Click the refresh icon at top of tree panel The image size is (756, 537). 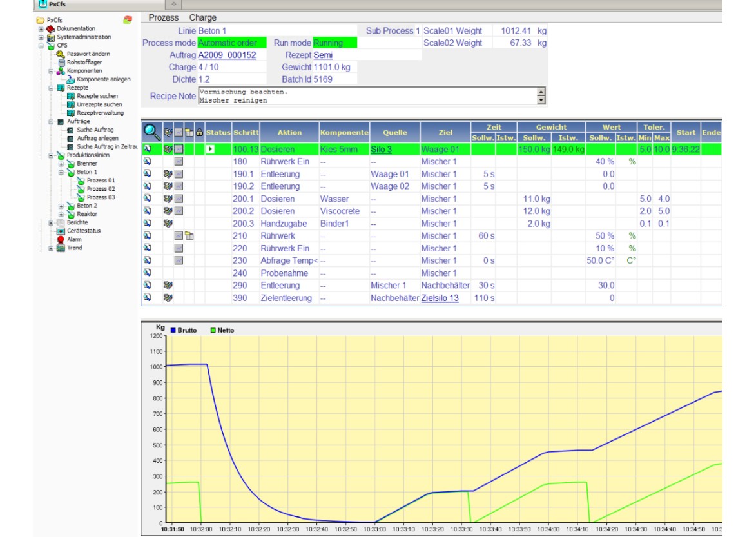pyautogui.click(x=128, y=20)
